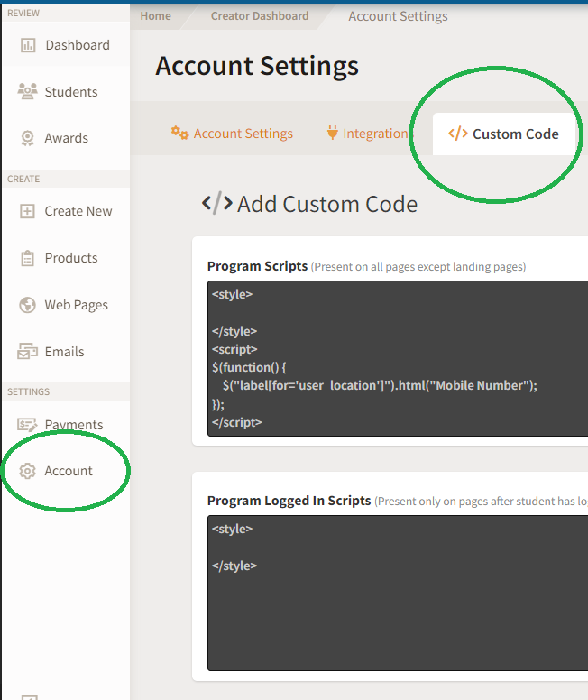The width and height of the screenshot is (588, 700).
Task: Click the Mobile Number code line
Action: (380, 386)
